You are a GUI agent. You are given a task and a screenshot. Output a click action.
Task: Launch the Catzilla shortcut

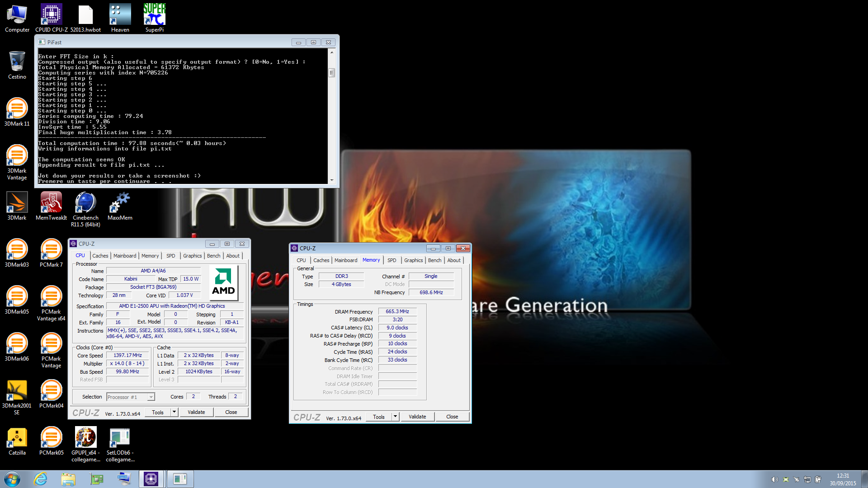pos(17,441)
